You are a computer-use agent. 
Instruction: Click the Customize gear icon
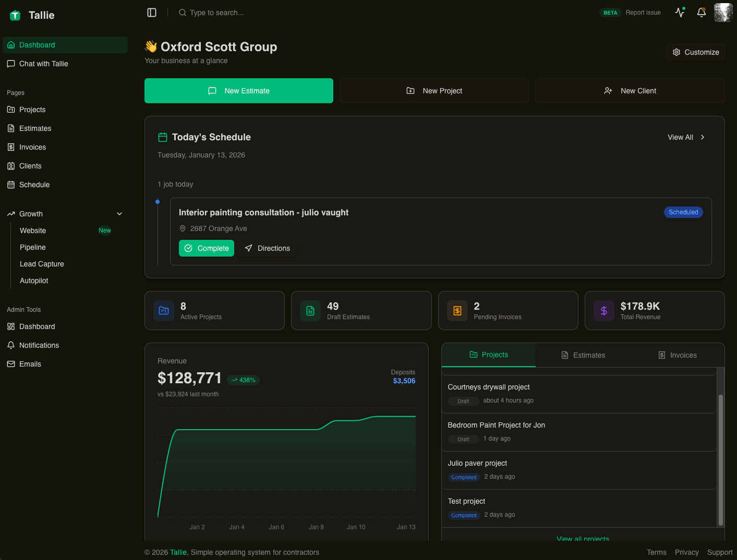(676, 52)
